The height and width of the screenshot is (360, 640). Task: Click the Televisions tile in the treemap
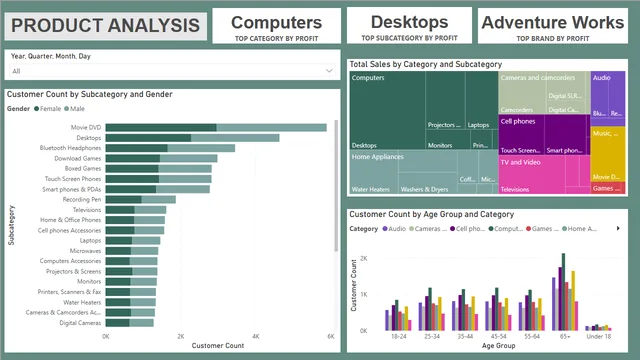pyautogui.click(x=532, y=175)
